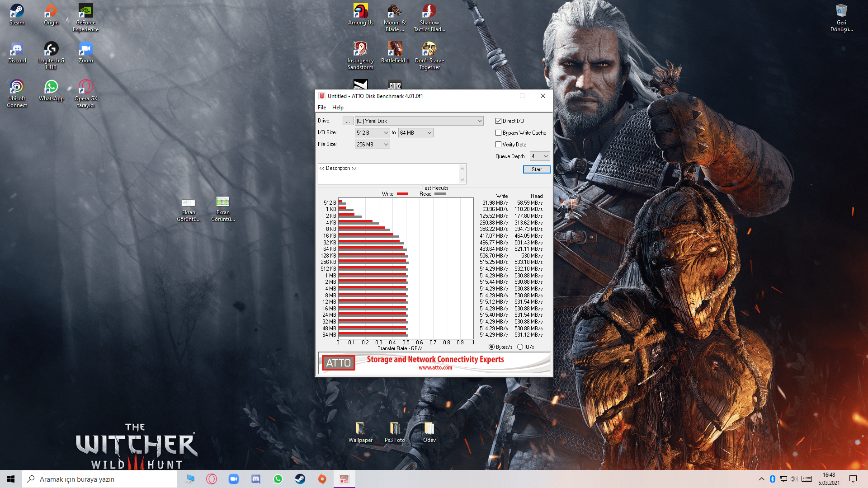The height and width of the screenshot is (488, 868).
Task: Expand the Queue Depth dropdown
Action: 546,156
